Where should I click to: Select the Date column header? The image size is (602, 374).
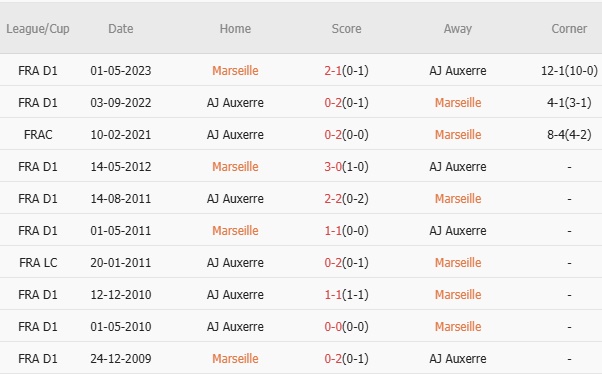coord(121,29)
